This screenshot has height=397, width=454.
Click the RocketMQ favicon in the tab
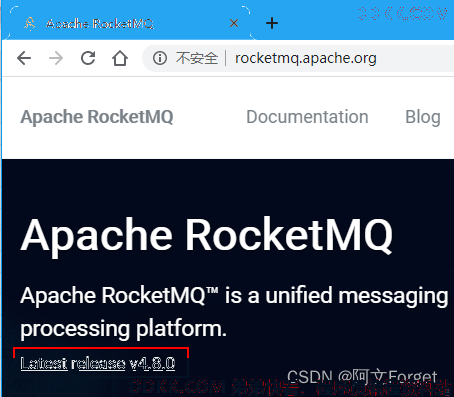30,24
